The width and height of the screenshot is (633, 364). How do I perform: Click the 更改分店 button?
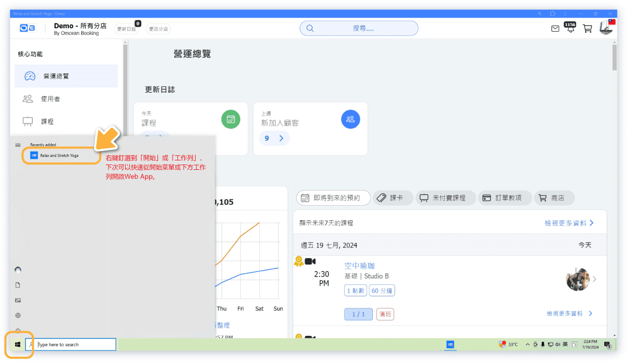159,29
